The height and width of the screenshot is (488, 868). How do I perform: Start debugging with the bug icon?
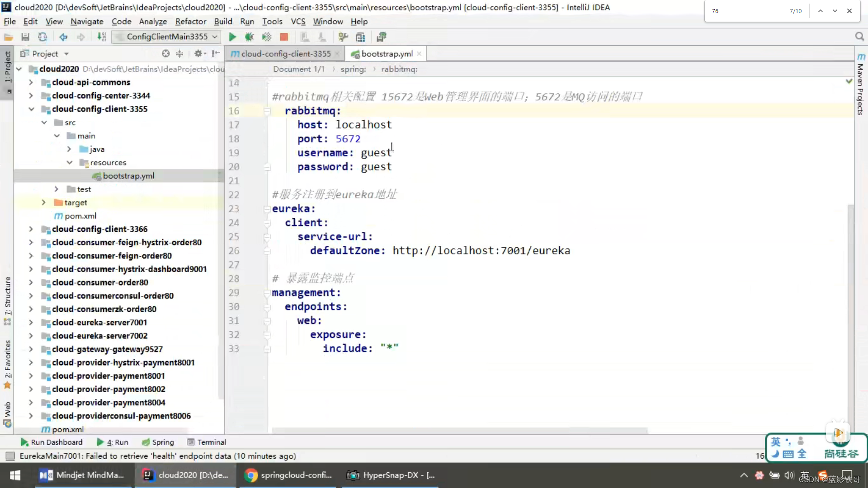250,37
